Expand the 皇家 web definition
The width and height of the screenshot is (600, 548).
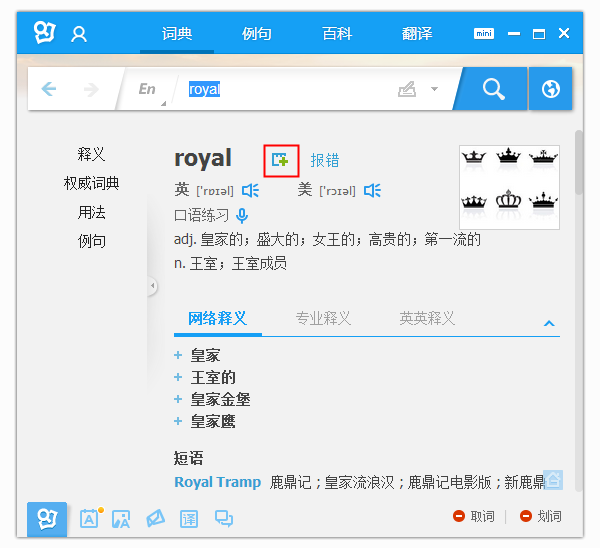tap(178, 355)
